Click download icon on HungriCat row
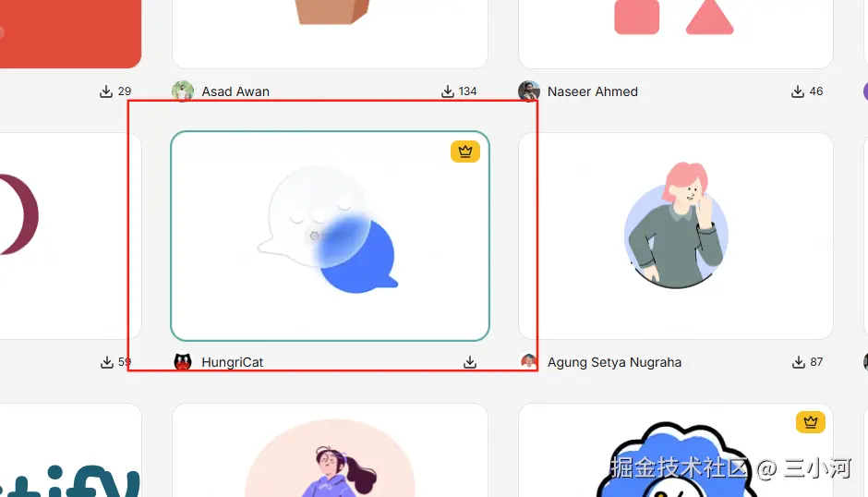 click(x=470, y=362)
